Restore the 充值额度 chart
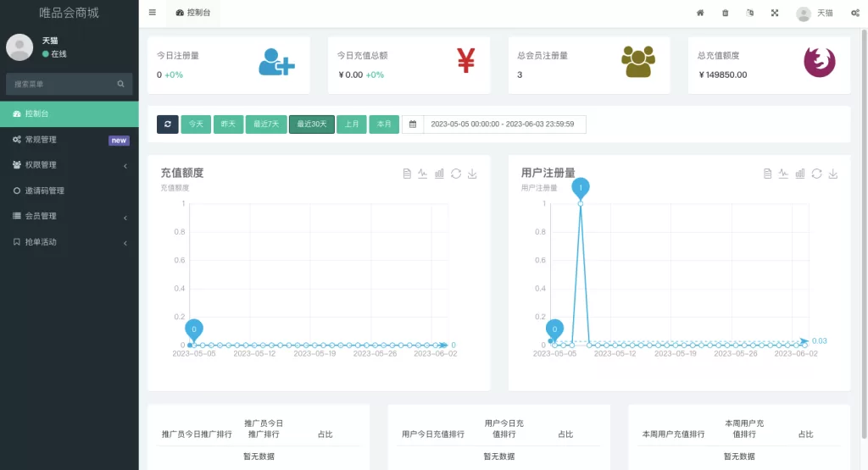Screen dimensions: 868x470 click(x=455, y=174)
